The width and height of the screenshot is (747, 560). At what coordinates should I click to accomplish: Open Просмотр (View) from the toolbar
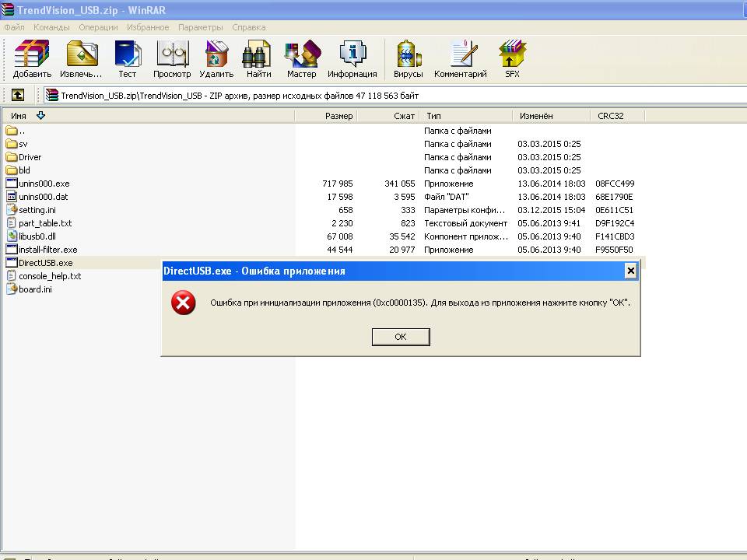(x=172, y=59)
